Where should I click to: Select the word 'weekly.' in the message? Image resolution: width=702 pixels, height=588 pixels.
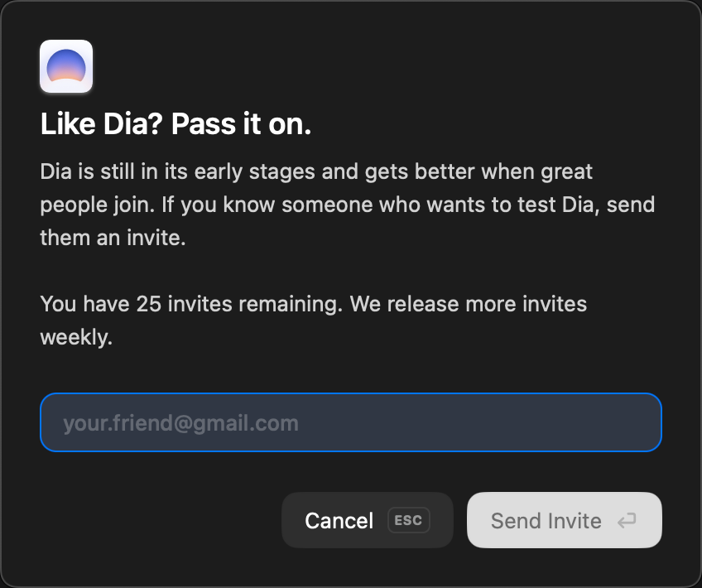click(76, 337)
